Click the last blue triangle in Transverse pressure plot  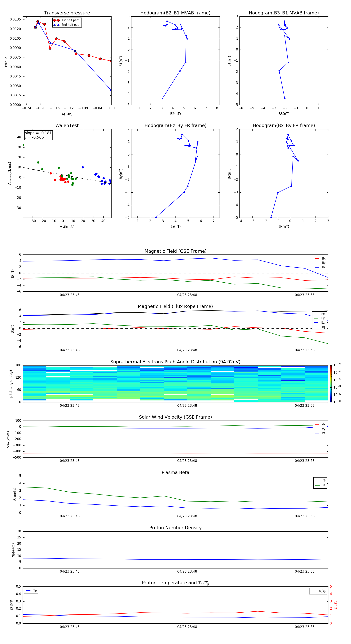pos(111,90)
